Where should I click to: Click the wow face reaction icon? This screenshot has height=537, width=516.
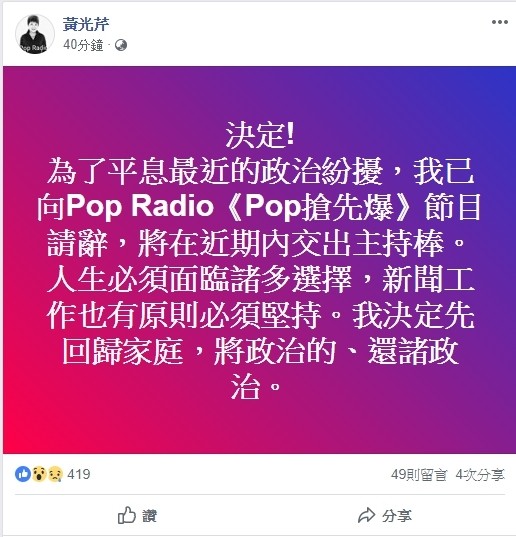[39, 474]
